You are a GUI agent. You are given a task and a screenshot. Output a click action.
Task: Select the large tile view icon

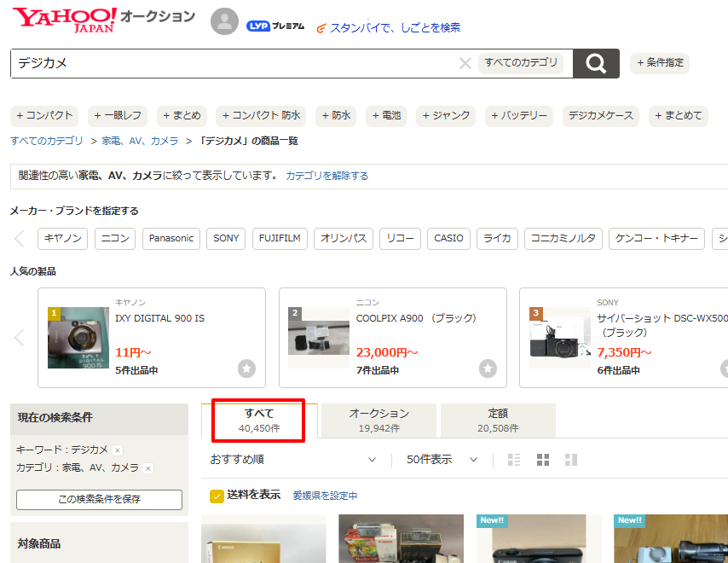pyautogui.click(x=571, y=460)
